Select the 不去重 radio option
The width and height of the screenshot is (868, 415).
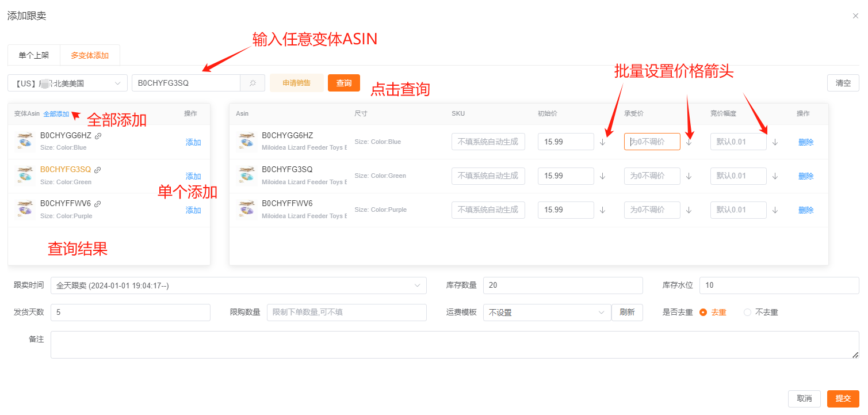(747, 313)
